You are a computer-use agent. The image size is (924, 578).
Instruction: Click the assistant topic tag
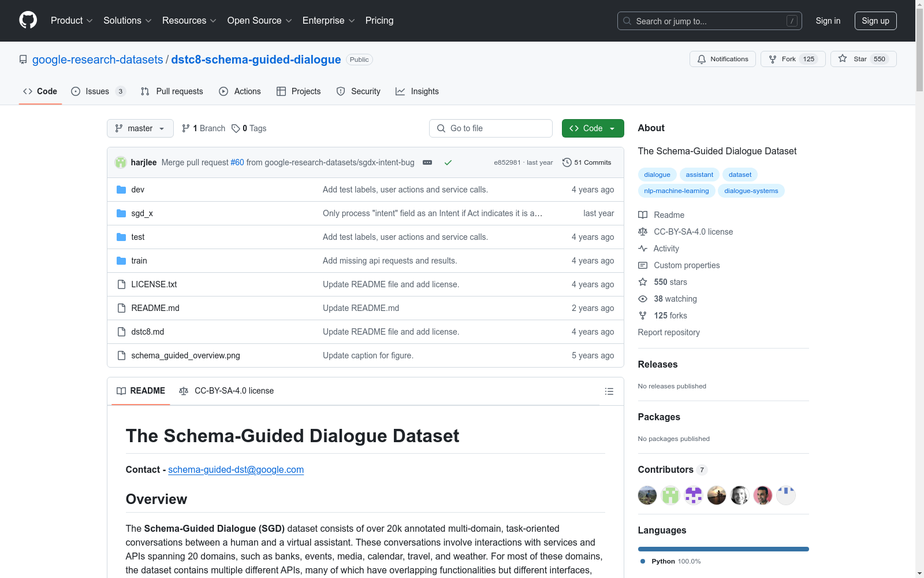[x=699, y=175]
